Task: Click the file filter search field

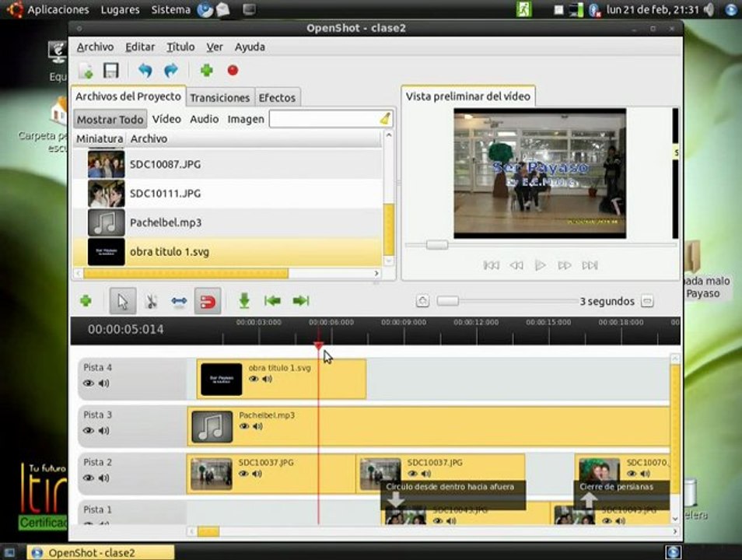Action: pyautogui.click(x=324, y=119)
